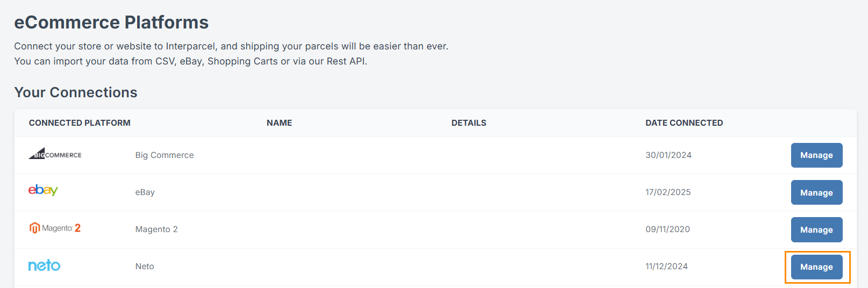Click the Neto platform name text
868x288 pixels.
coord(145,267)
